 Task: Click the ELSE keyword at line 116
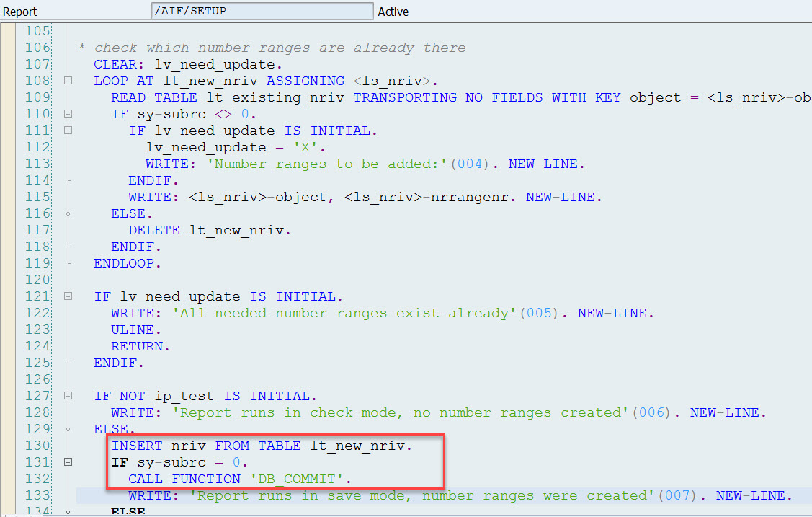click(132, 213)
